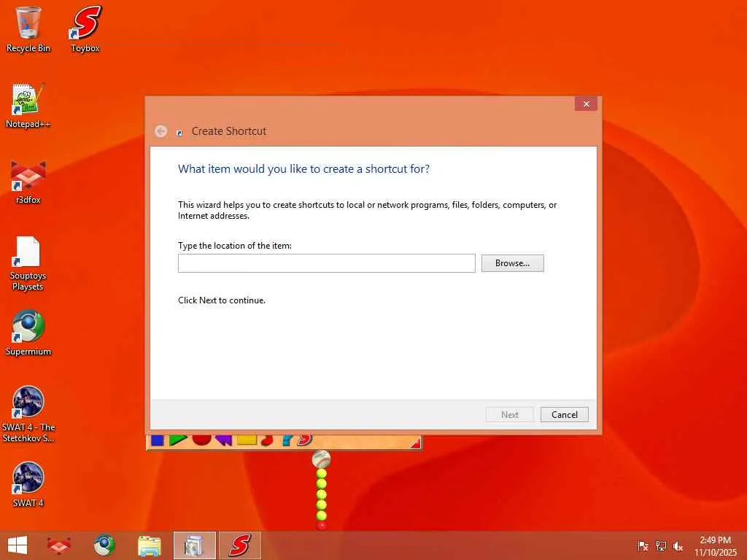The width and height of the screenshot is (747, 560).
Task: Open the Recycle Bin desktop icon
Action: pyautogui.click(x=28, y=29)
